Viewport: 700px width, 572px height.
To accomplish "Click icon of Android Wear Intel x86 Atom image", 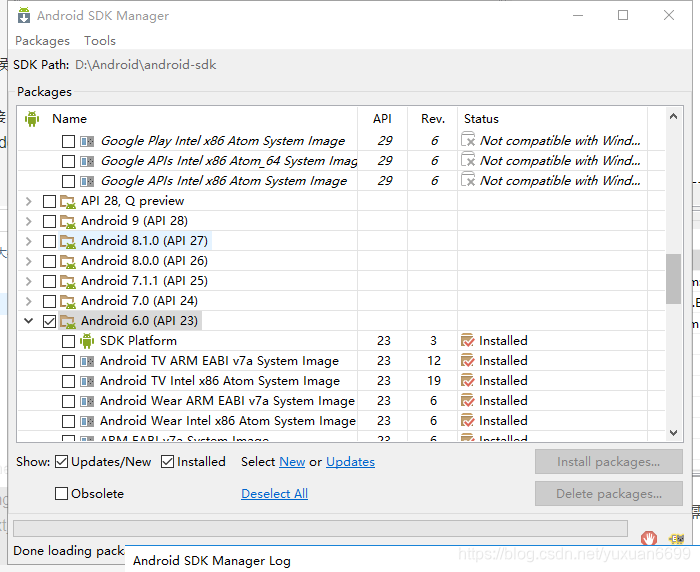I will 87,421.
